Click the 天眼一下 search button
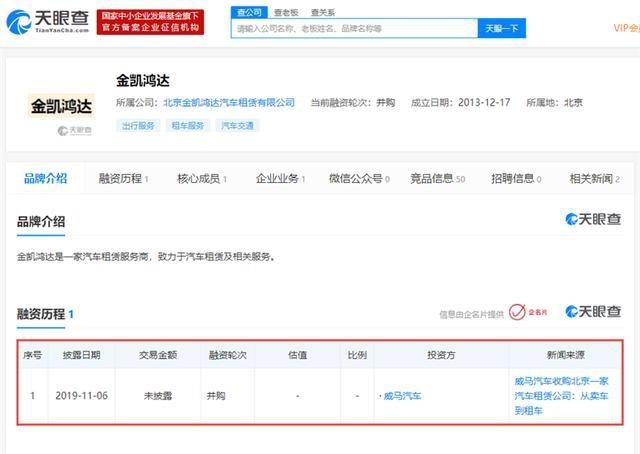Image resolution: width=640 pixels, height=454 pixels. [x=502, y=28]
